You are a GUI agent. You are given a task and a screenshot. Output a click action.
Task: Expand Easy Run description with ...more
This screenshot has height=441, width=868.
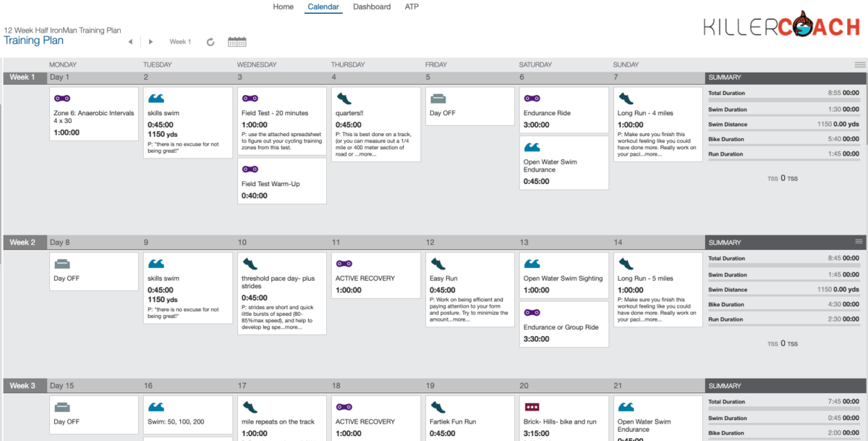tap(459, 319)
